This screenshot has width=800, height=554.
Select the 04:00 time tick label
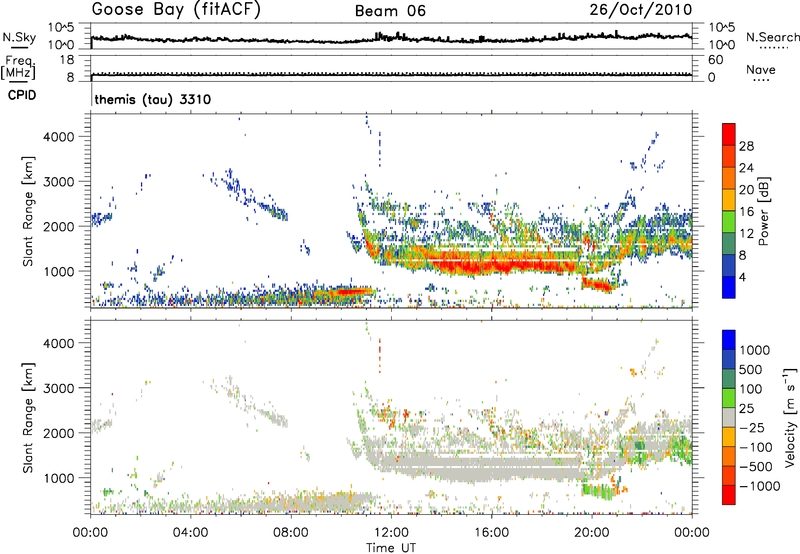click(x=191, y=533)
